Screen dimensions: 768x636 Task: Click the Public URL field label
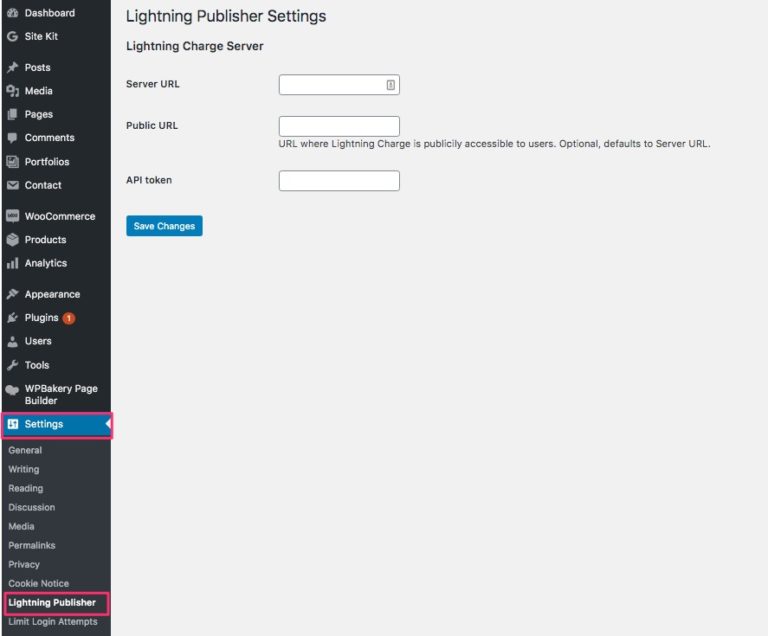pos(152,125)
